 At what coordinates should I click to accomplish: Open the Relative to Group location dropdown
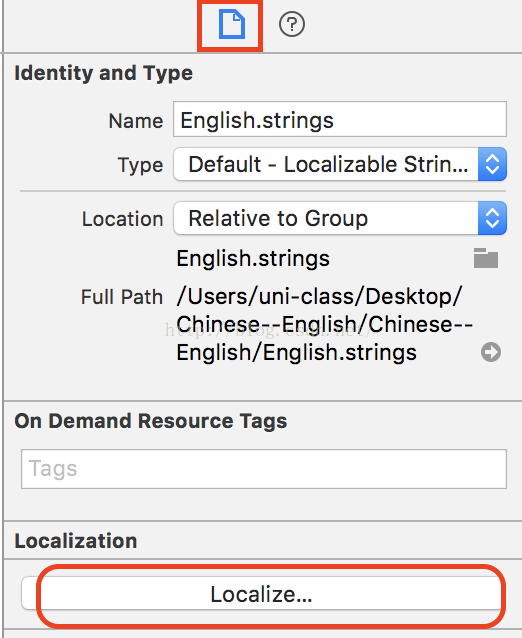(x=340, y=218)
